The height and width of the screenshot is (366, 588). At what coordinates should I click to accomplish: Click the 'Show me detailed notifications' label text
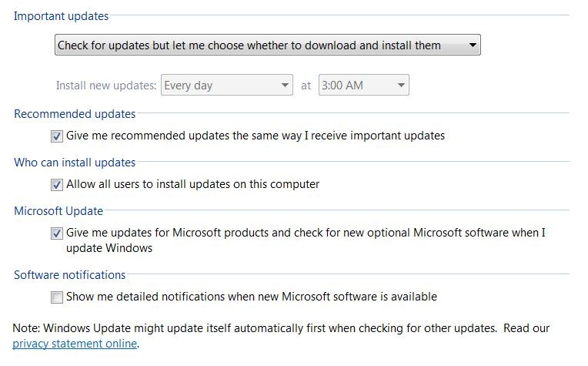tap(251, 296)
